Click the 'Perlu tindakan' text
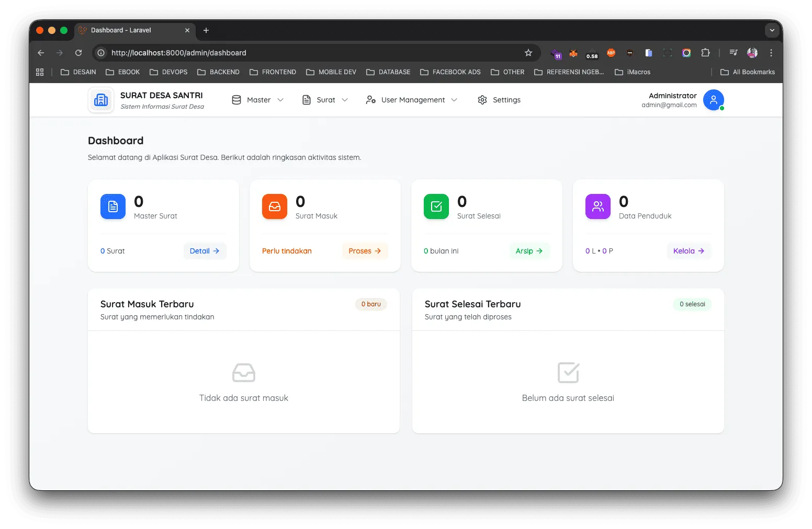Screen dimensions: 812x529 (x=287, y=251)
